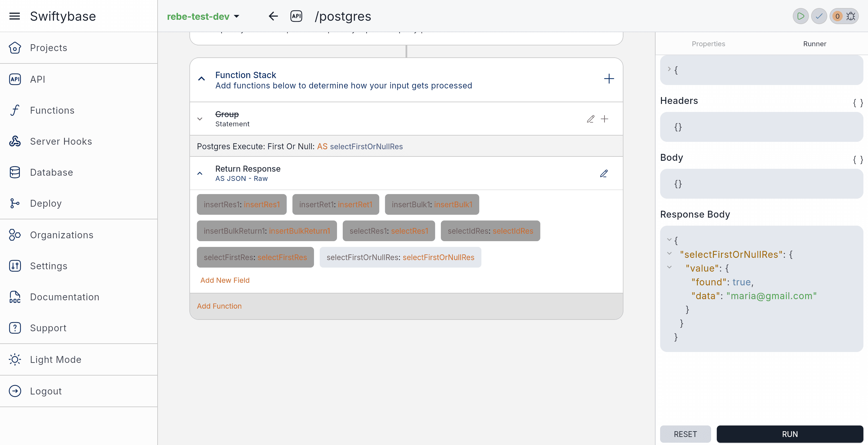Viewport: 868px width, 445px height.
Task: Click the Headers JSON input box
Action: click(761, 127)
